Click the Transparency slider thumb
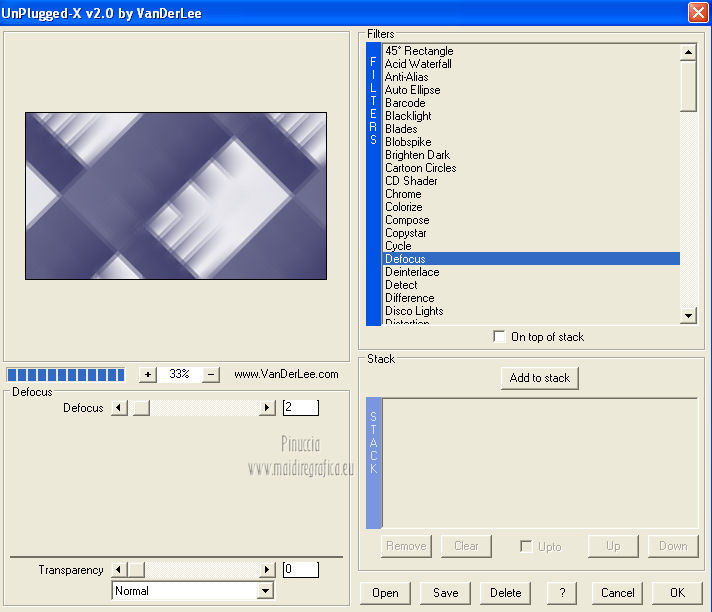Viewport: 712px width, 612px height. click(136, 569)
